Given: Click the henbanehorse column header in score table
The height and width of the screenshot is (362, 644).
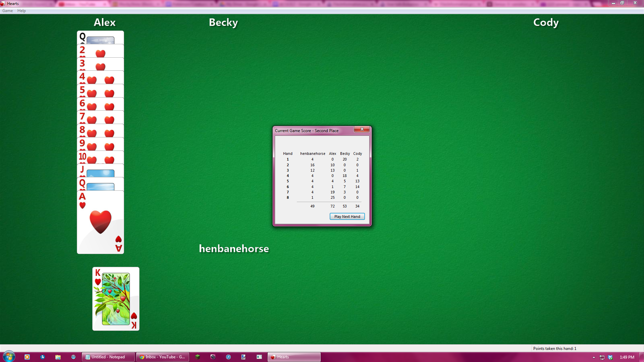Looking at the screenshot, I should [x=313, y=154].
